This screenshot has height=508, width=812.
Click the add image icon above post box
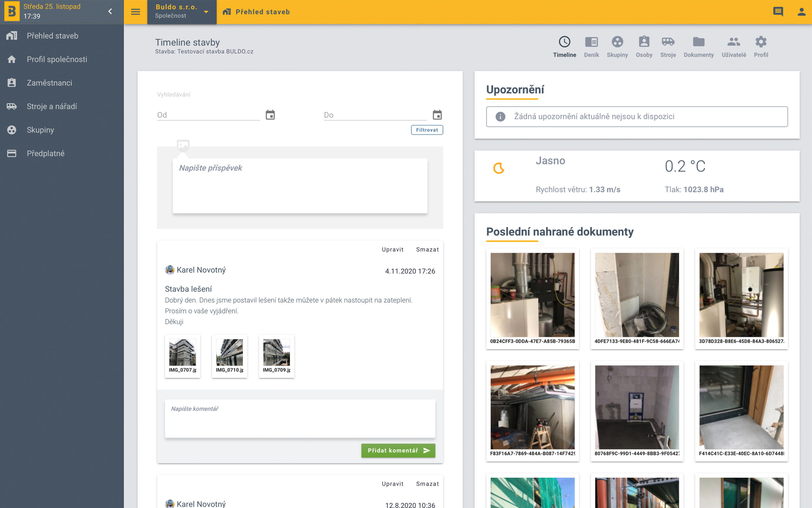(x=183, y=146)
